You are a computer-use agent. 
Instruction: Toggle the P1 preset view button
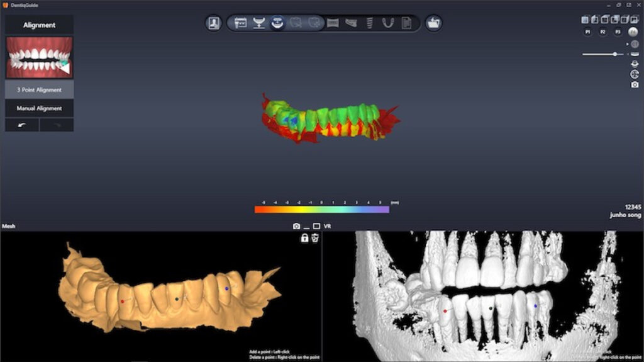pyautogui.click(x=588, y=31)
